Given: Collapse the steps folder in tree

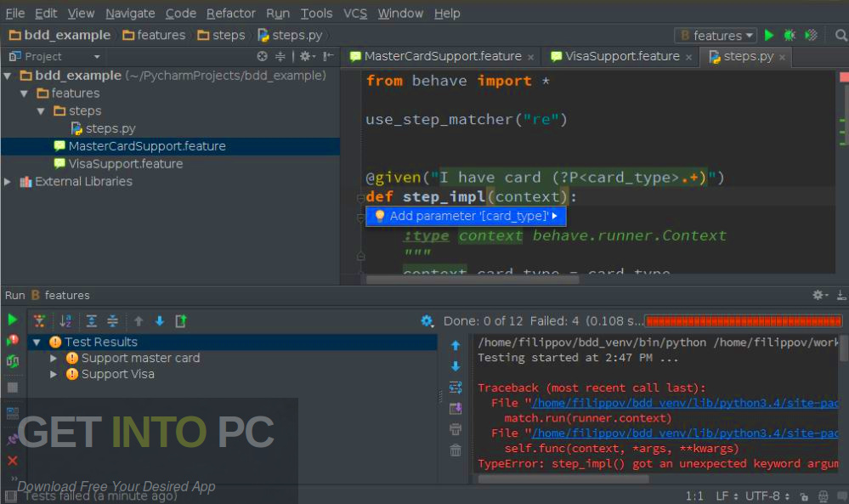Looking at the screenshot, I should (41, 111).
